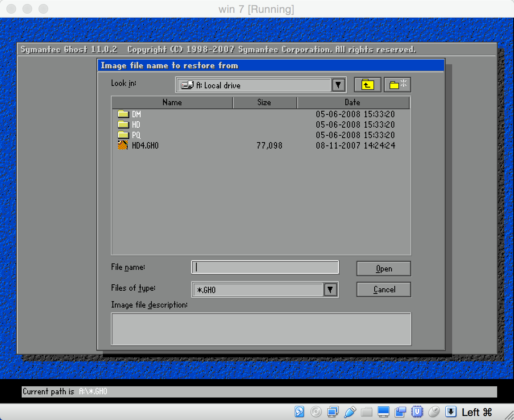Click the 77,098 file size value

[x=269, y=146]
